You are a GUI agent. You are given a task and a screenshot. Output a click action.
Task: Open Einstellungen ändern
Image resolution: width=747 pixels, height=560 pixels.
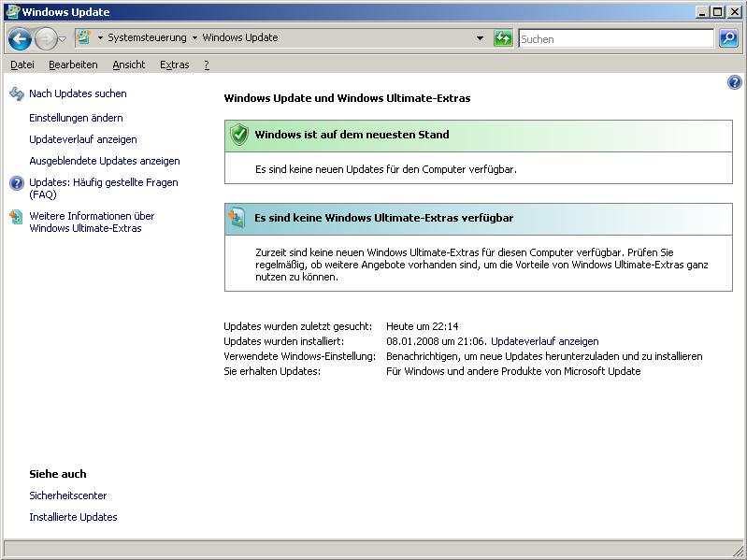[x=76, y=118]
